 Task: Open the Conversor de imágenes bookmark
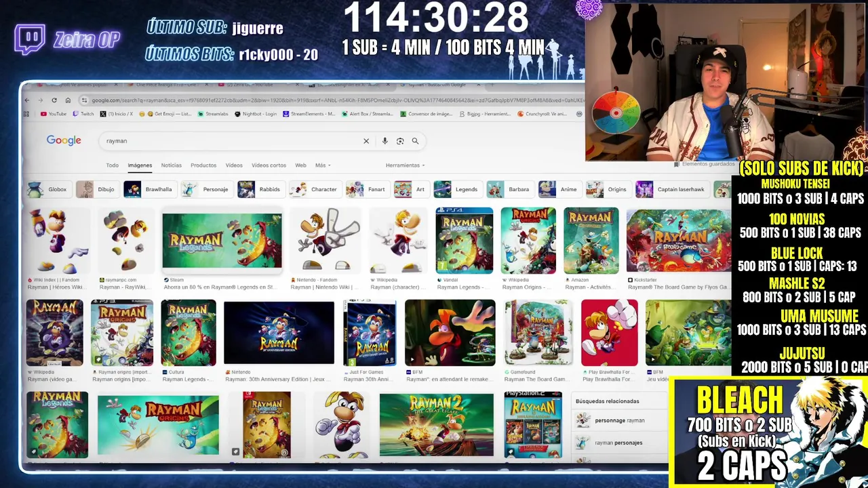(427, 114)
